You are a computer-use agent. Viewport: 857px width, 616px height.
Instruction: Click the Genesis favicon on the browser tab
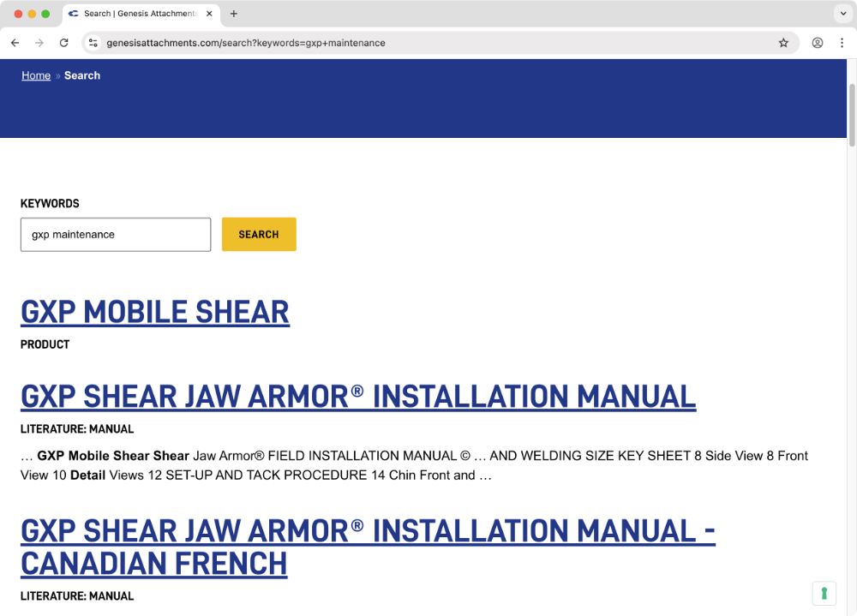coord(74,14)
